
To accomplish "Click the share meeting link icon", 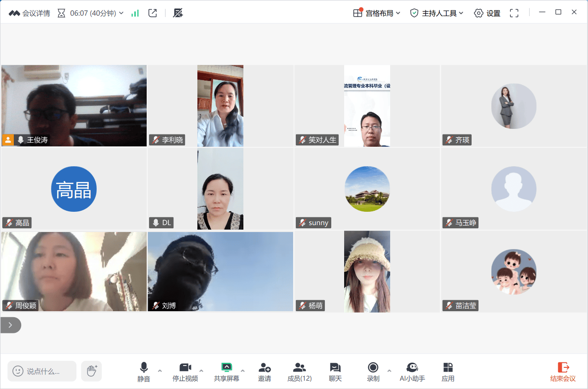I will point(153,13).
